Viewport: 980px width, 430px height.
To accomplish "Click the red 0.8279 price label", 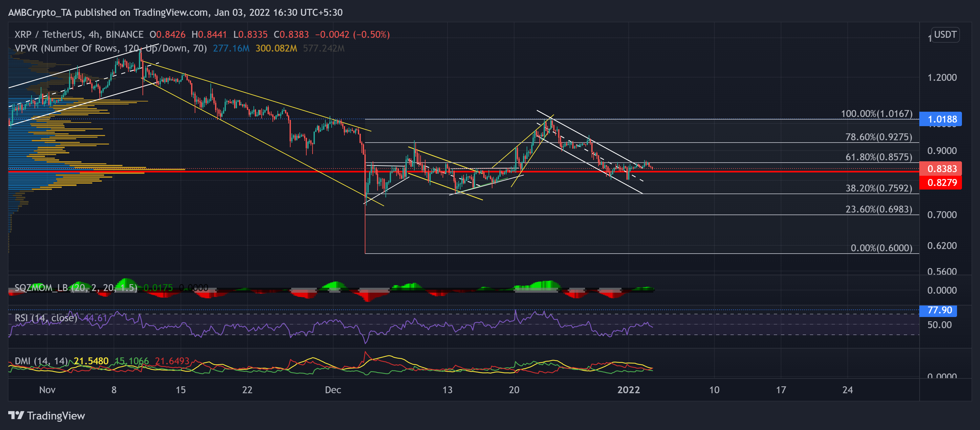I will click(940, 182).
